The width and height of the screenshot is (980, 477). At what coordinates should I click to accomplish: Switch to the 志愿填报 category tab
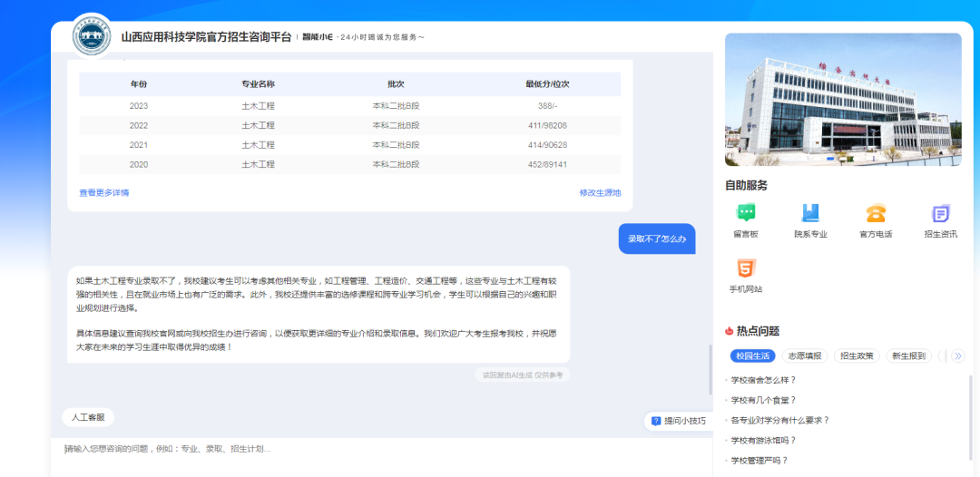pos(804,356)
